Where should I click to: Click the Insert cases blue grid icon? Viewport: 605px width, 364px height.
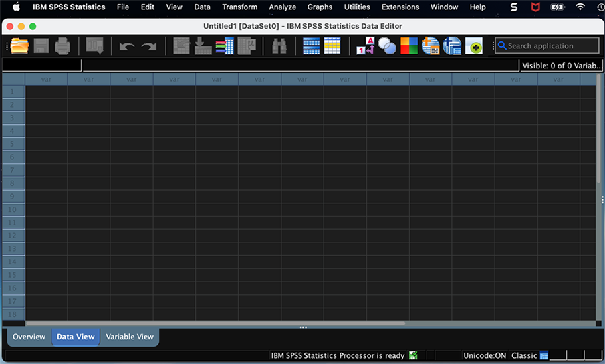[311, 46]
